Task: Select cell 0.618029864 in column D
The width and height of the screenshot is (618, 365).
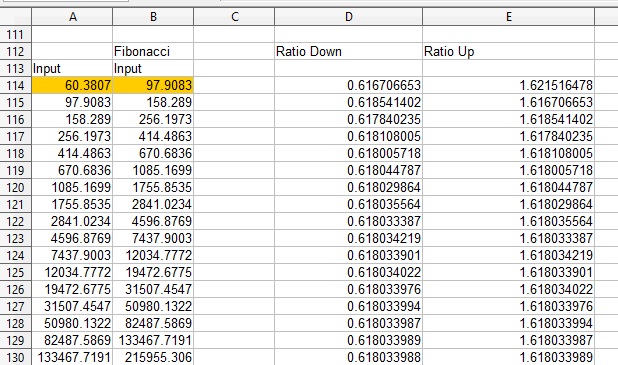Action: 348,187
